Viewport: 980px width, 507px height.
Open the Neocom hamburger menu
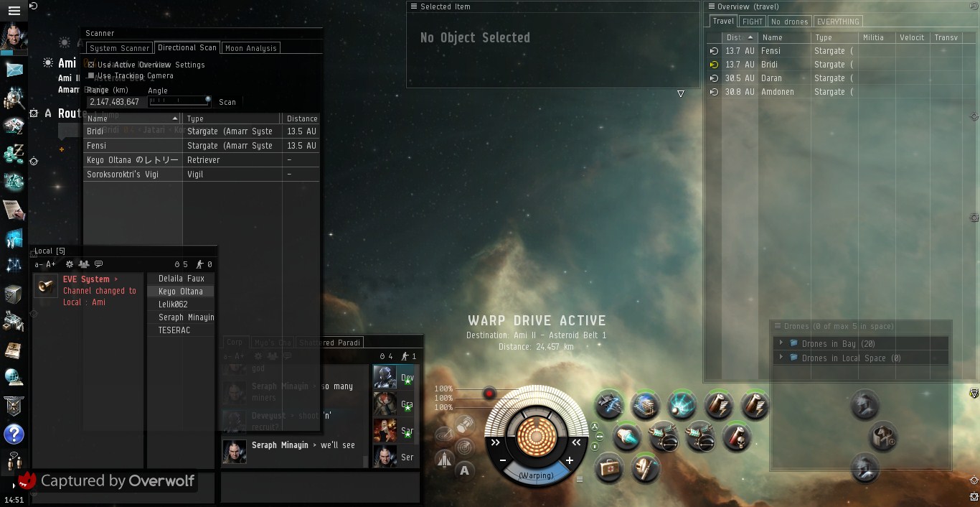(14, 11)
